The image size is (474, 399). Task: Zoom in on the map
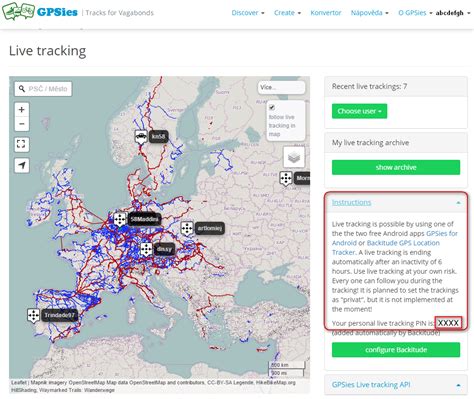point(22,109)
